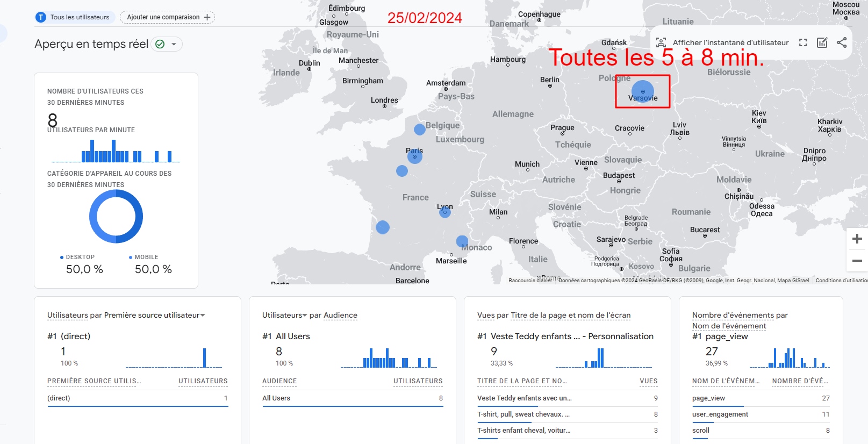Click the Mobile legend dot
The width and height of the screenshot is (868, 444).
131,257
